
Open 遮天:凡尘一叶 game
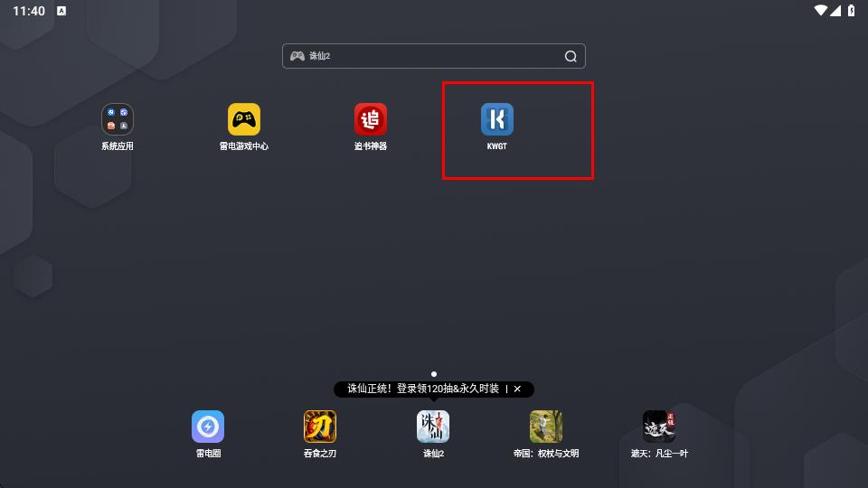tap(659, 427)
